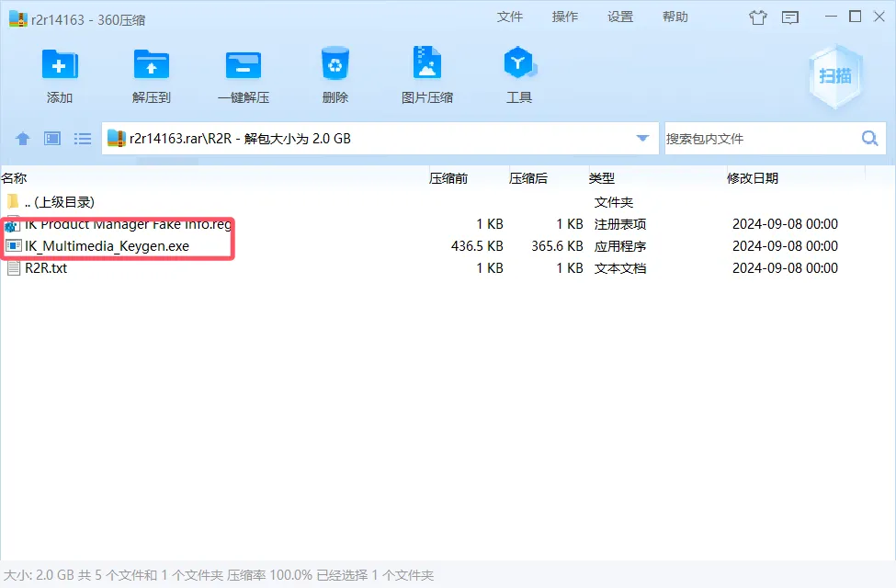Click the 扫描 (Scan) badge icon
Screen dimensions: 896x588
834,78
